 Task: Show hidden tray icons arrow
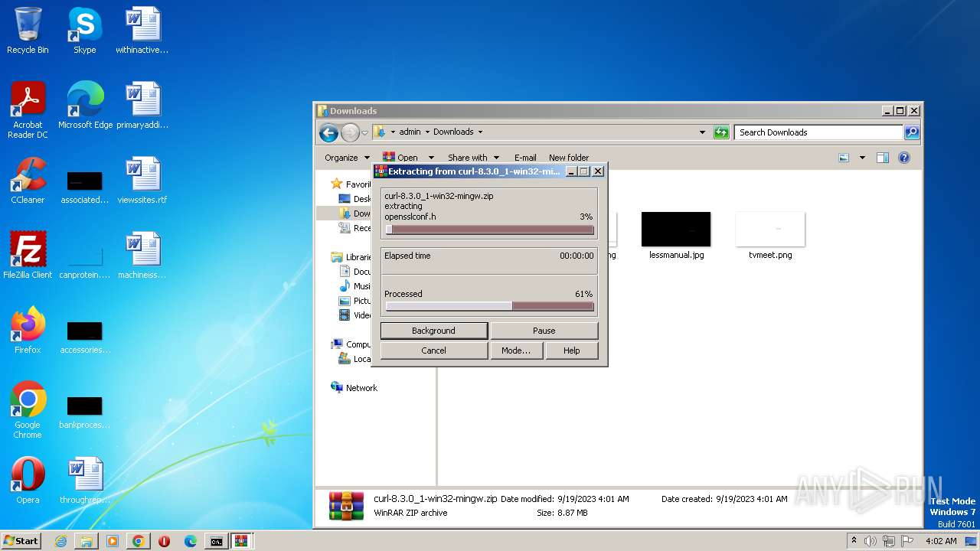pyautogui.click(x=854, y=540)
